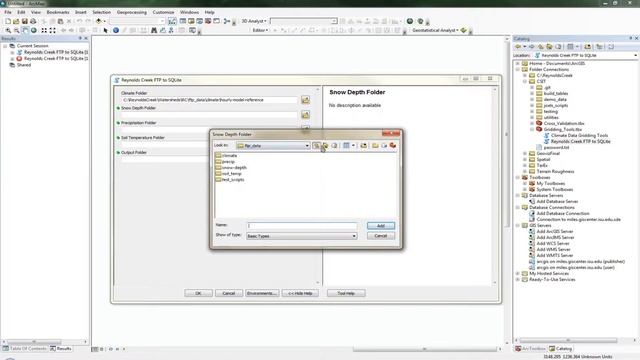640x360 pixels.
Task: Open the Show of type dropdown
Action: (x=354, y=236)
